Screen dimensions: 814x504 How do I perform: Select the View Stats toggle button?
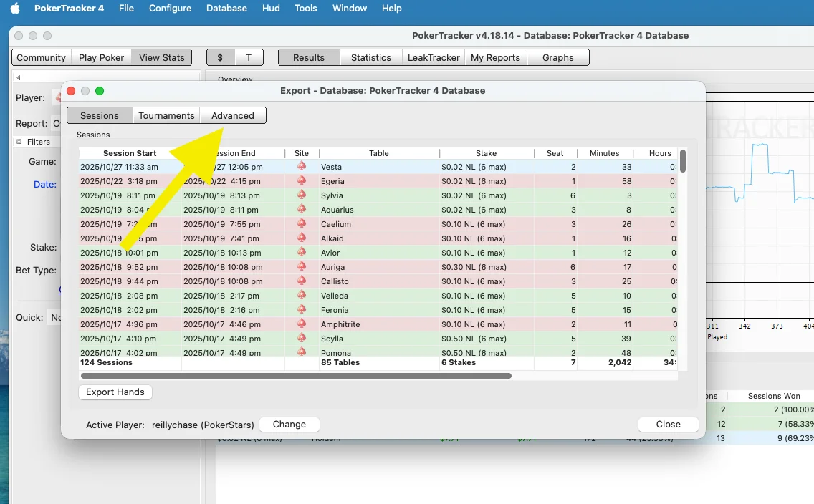coord(161,57)
